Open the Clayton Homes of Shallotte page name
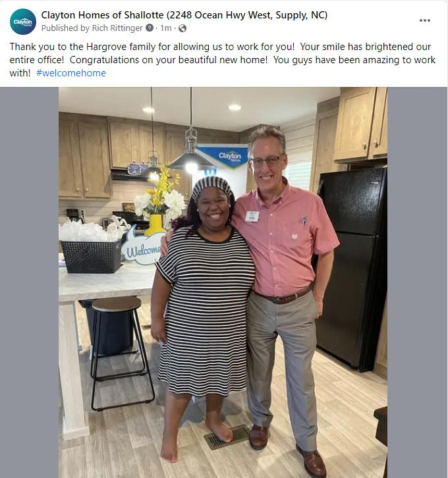The image size is (448, 478). (184, 15)
